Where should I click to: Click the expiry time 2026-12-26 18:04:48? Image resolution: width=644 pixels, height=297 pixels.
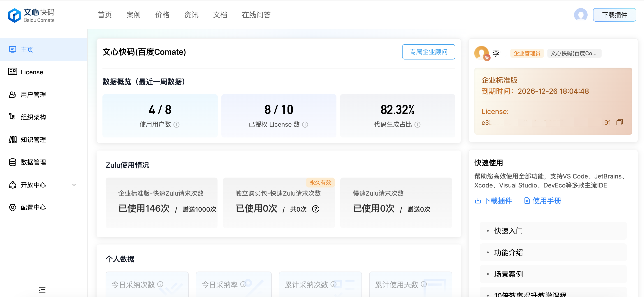click(x=553, y=91)
